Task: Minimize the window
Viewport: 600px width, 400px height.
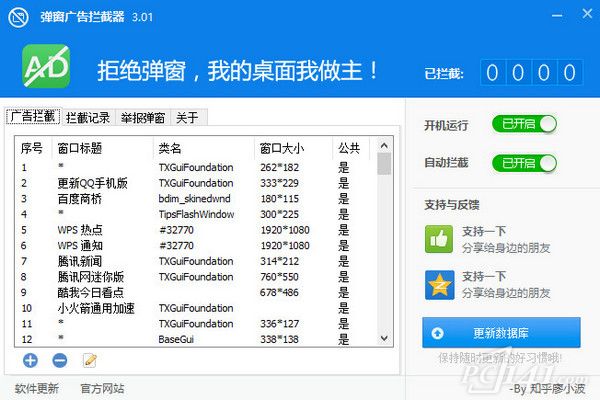Action: click(557, 16)
